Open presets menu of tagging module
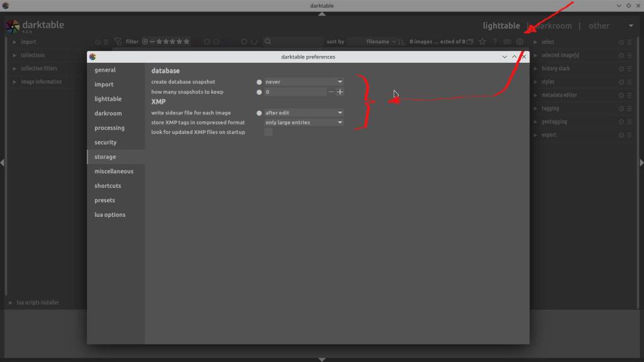The width and height of the screenshot is (644, 362). point(629,108)
